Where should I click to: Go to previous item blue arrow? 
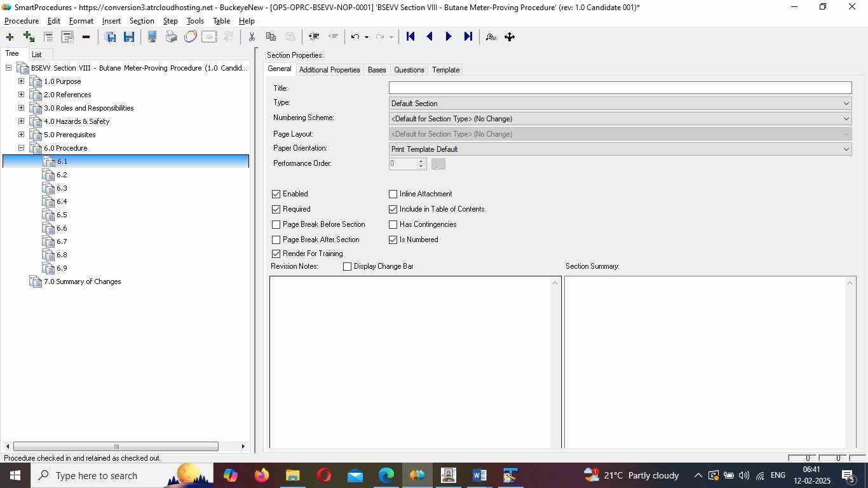(430, 37)
